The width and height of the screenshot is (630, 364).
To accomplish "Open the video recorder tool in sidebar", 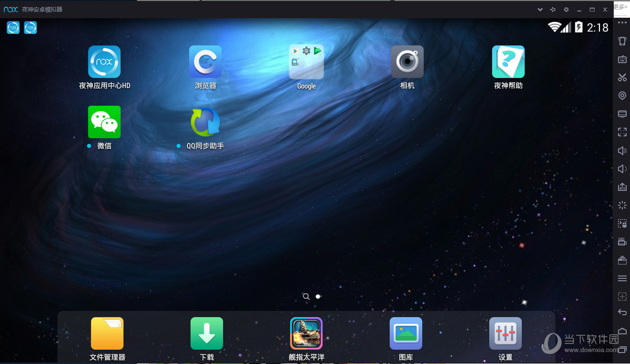I will [622, 242].
